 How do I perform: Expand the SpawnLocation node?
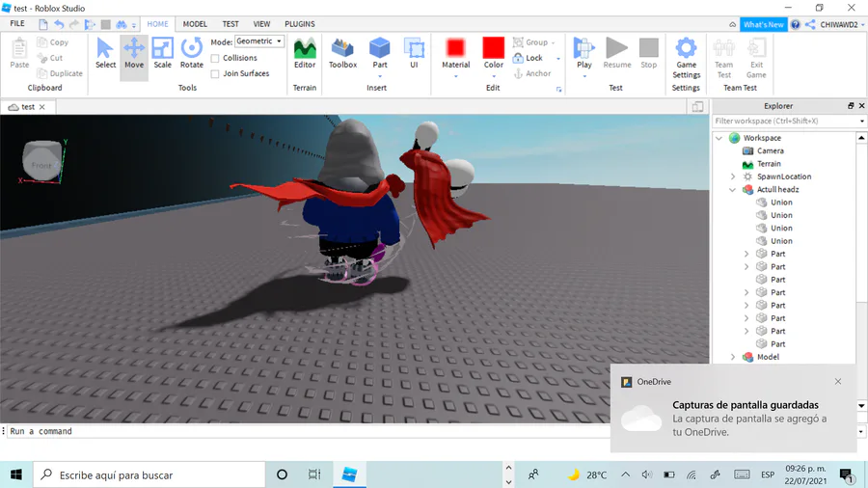[x=733, y=176]
